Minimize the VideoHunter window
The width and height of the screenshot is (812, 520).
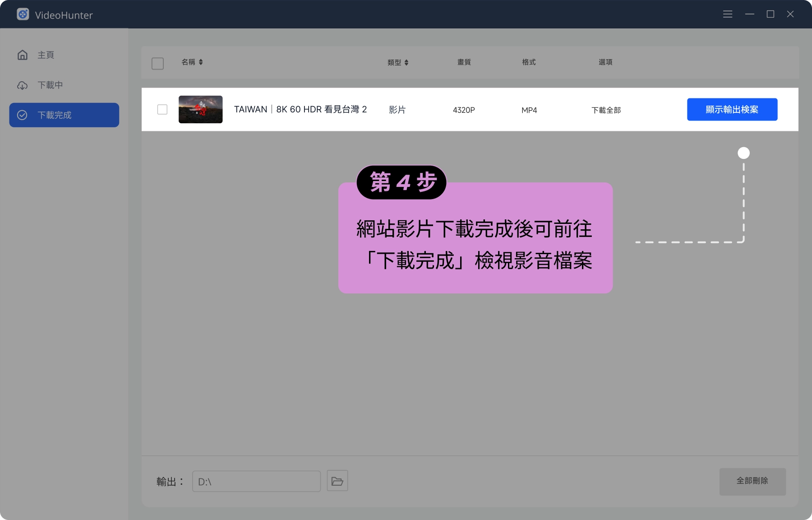tap(750, 14)
